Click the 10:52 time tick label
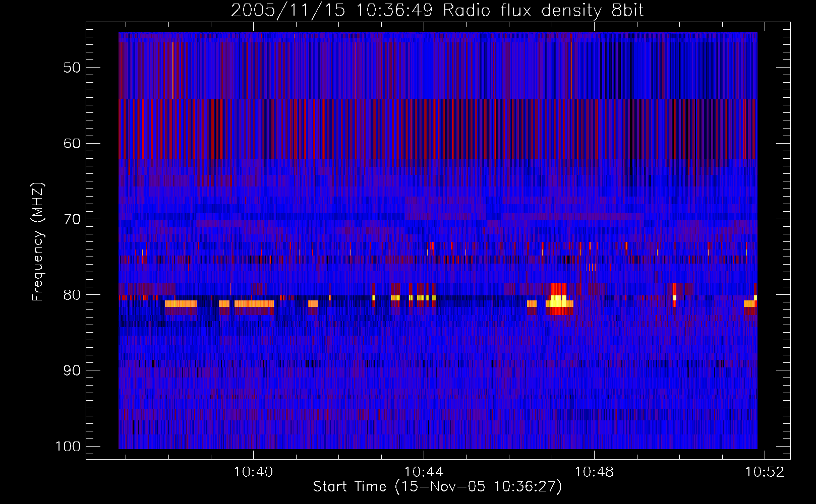Image resolution: width=816 pixels, height=504 pixels. point(765,472)
